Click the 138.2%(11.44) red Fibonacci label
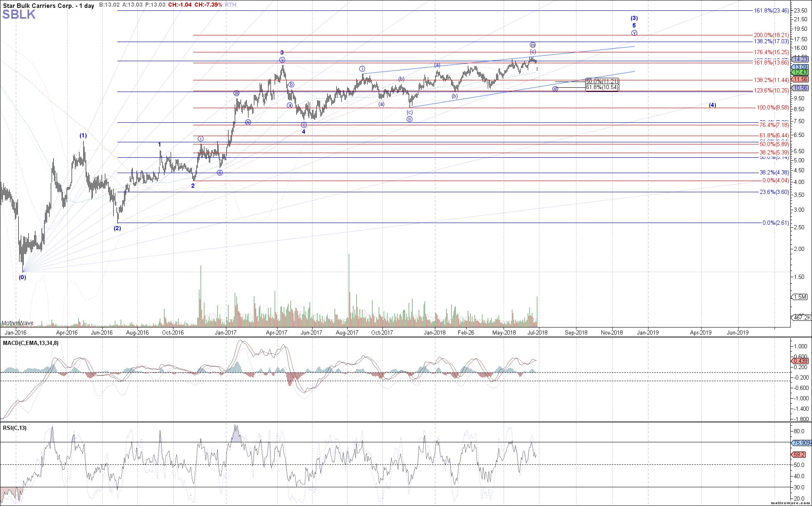The height and width of the screenshot is (506, 812). (771, 80)
